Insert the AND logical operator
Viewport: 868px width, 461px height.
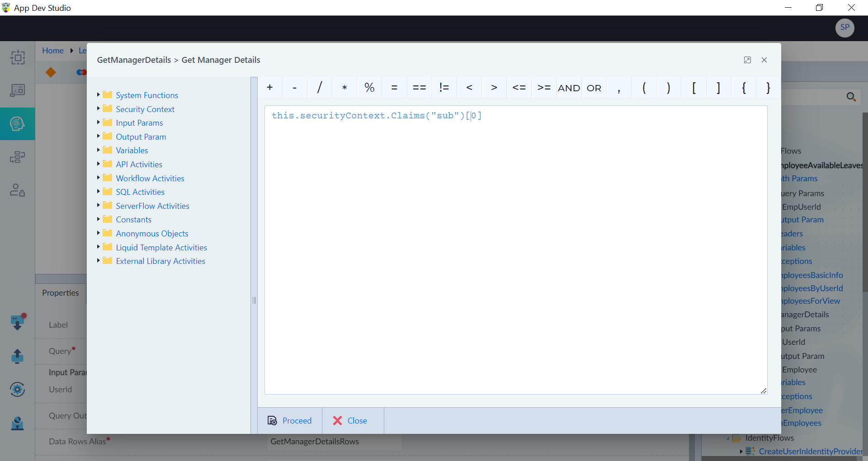pyautogui.click(x=569, y=88)
